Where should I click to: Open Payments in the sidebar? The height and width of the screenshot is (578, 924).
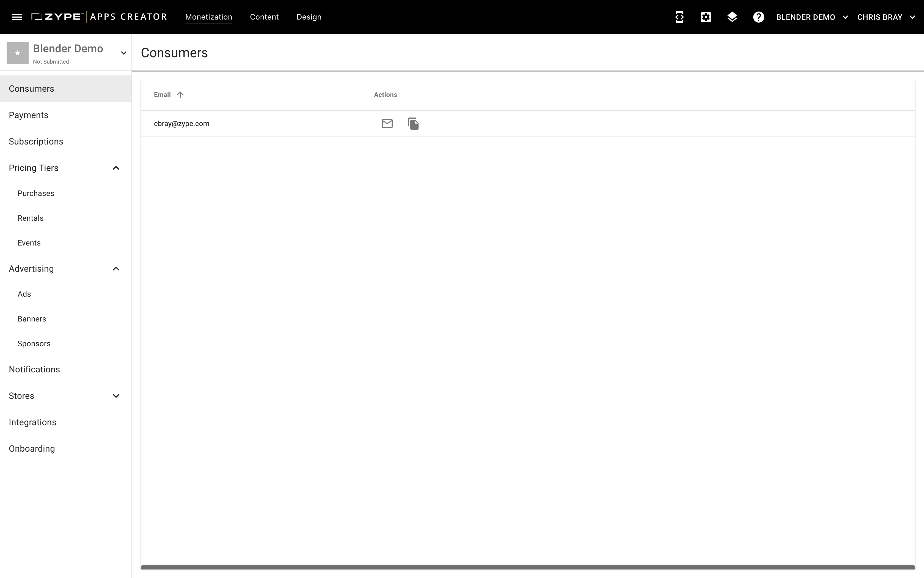pyautogui.click(x=66, y=115)
